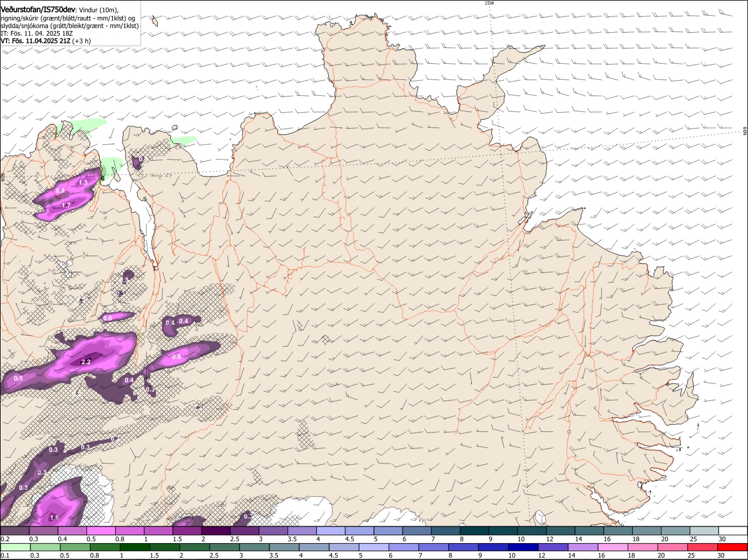The width and height of the screenshot is (748, 560).
Task: Select the 5 swatch in lower legend
Action: [373, 548]
